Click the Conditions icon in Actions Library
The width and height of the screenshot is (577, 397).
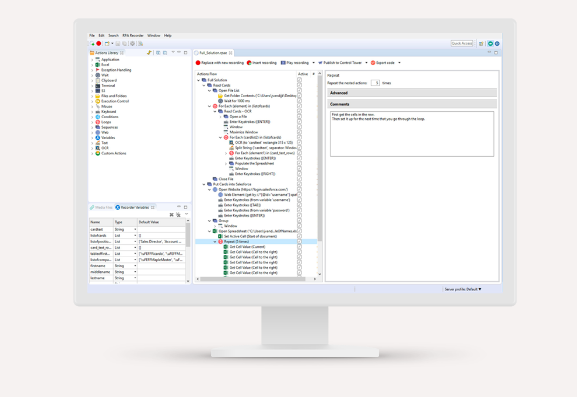coord(98,117)
